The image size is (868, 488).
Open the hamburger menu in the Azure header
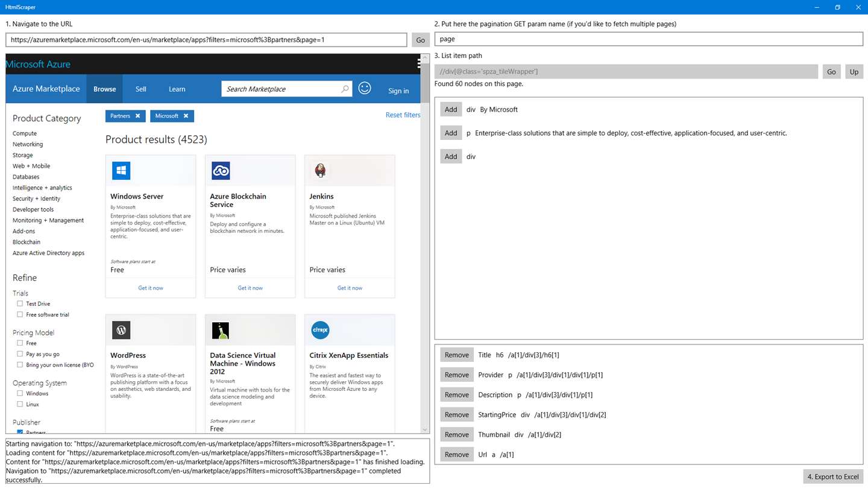click(418, 64)
